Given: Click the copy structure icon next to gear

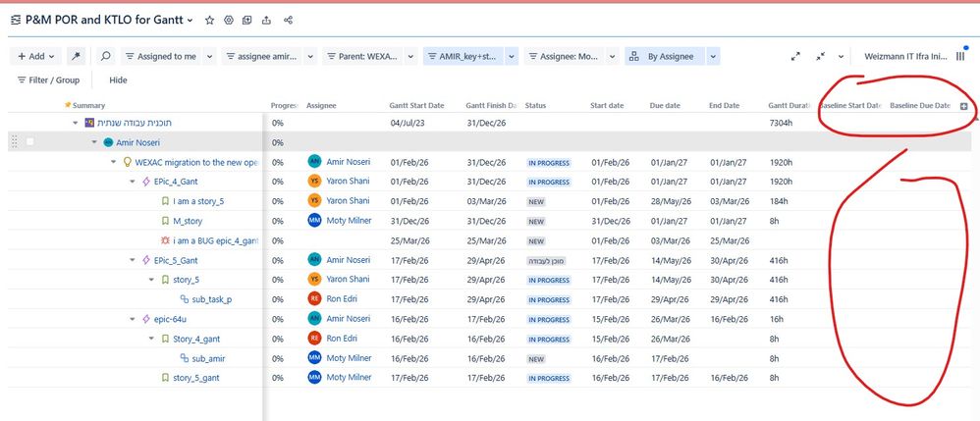Looking at the screenshot, I should (x=247, y=20).
